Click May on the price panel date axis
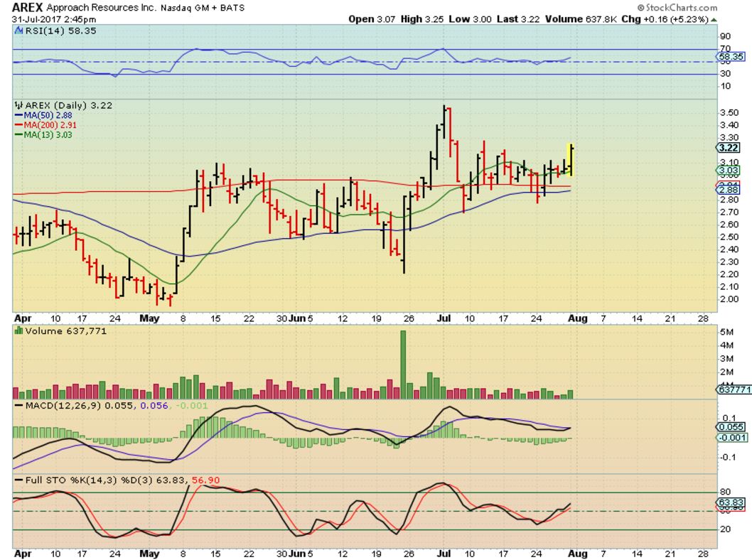This screenshot has height=560, width=752. tap(149, 318)
